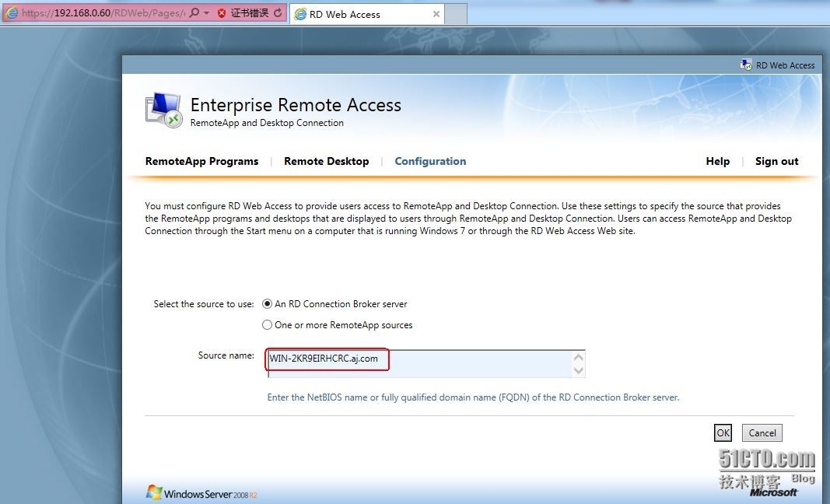Click the search magnifier icon in address bar

coord(194,13)
